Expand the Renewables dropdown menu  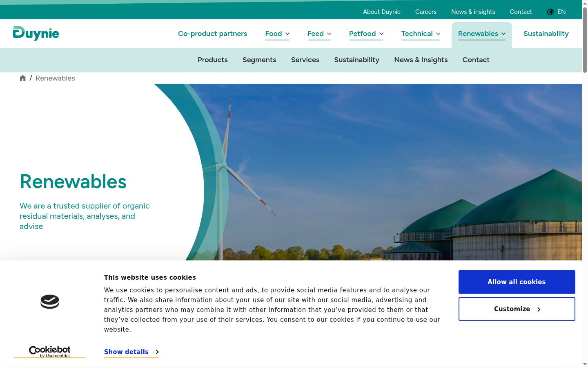[x=482, y=34]
